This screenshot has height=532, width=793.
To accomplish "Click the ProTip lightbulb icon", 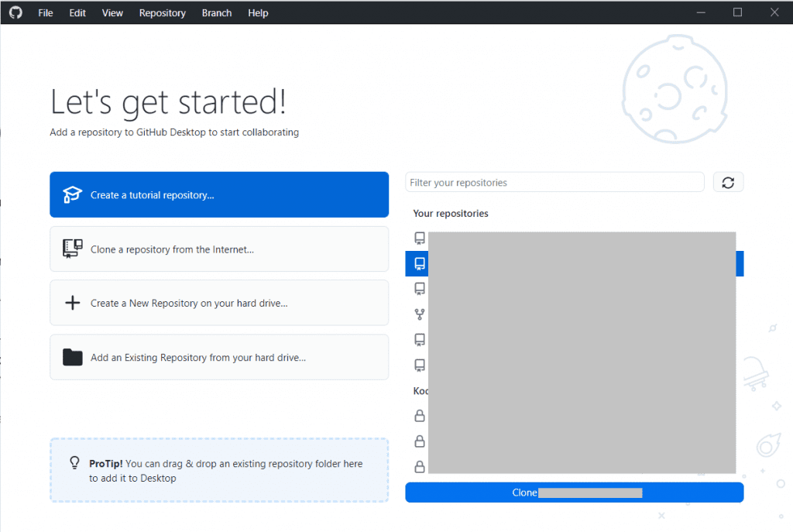I will click(x=74, y=462).
